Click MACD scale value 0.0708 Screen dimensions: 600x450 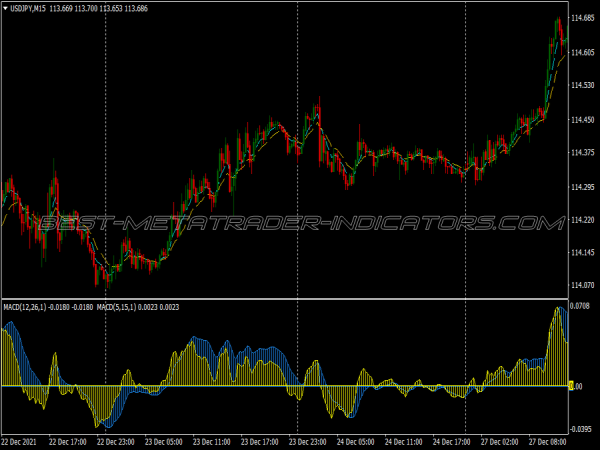coord(580,306)
